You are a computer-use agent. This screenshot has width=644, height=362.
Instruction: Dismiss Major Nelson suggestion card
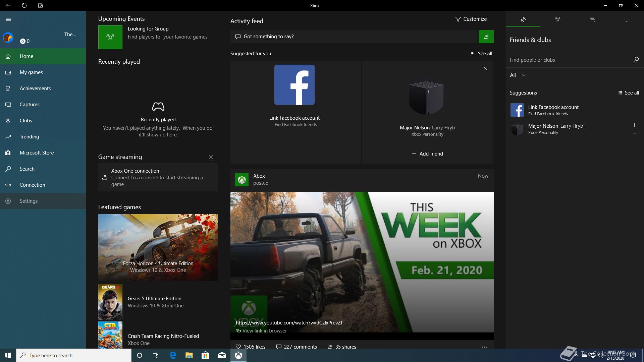click(x=485, y=69)
